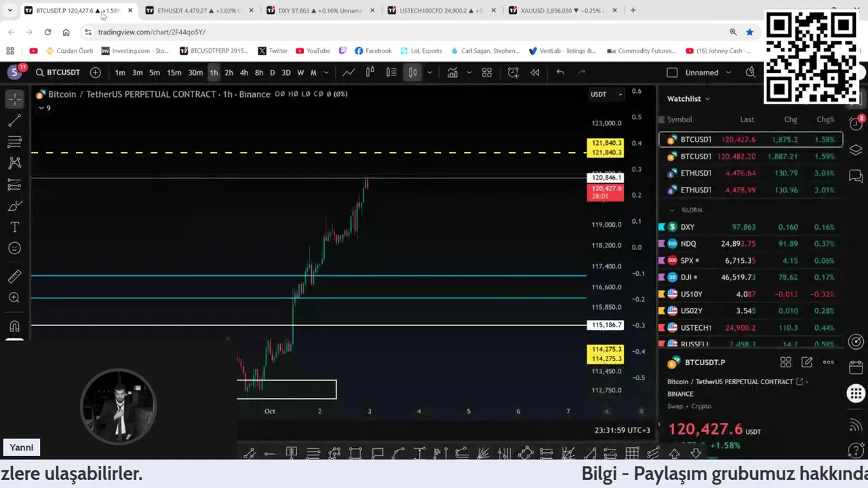Reload the TradingView page
The height and width of the screenshot is (488, 868).
[x=47, y=32]
